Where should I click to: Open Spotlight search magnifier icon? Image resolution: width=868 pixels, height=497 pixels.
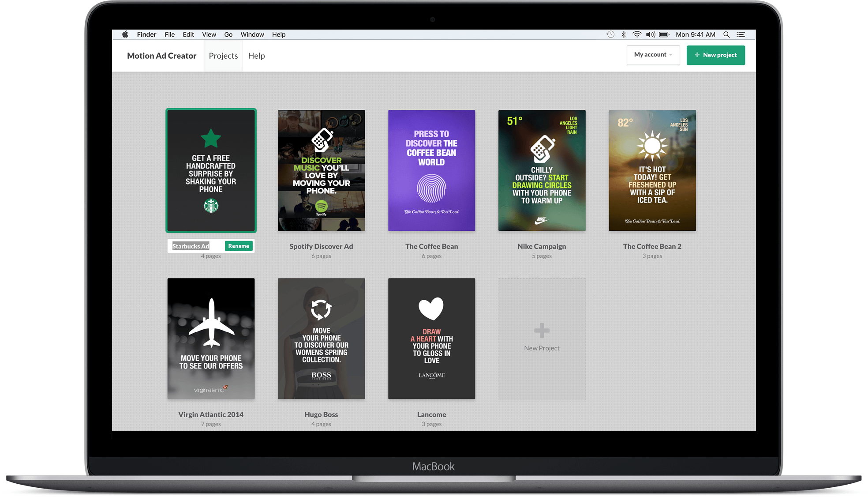tap(726, 34)
